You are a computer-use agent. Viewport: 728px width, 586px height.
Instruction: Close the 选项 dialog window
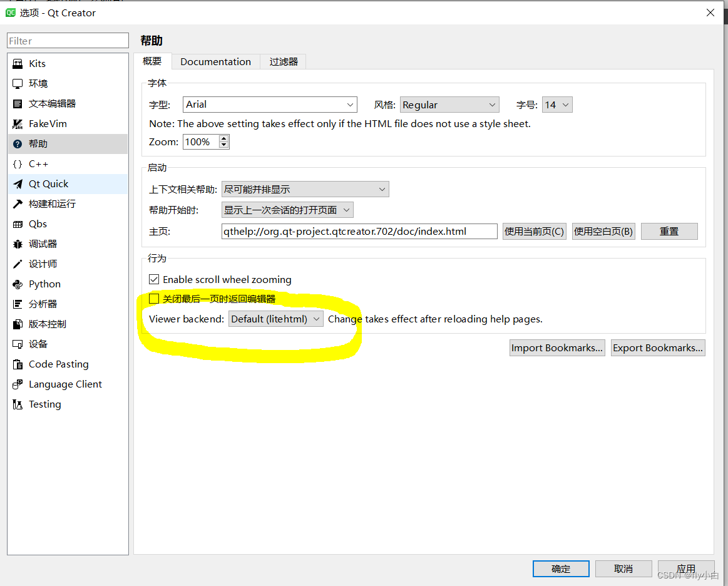click(x=710, y=13)
